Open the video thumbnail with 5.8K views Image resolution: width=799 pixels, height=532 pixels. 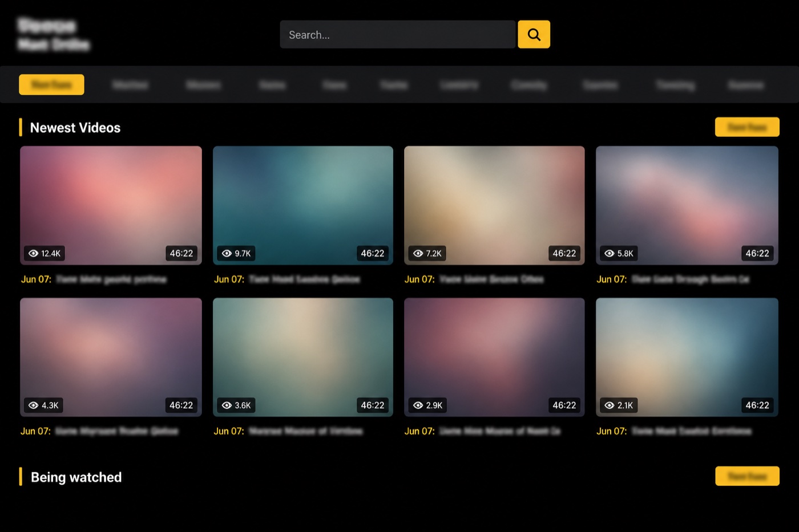687,205
